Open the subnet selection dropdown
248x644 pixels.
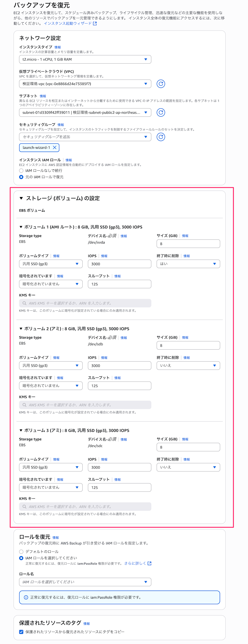[85, 112]
